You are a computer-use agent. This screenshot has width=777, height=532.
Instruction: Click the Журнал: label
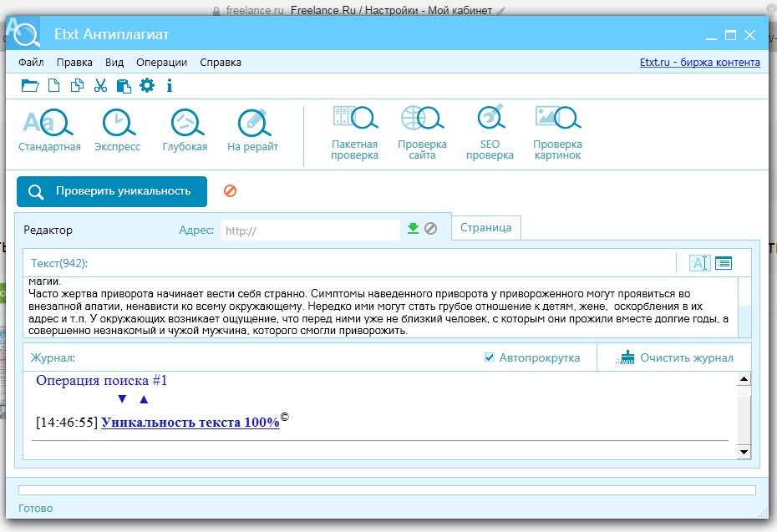pyautogui.click(x=53, y=357)
